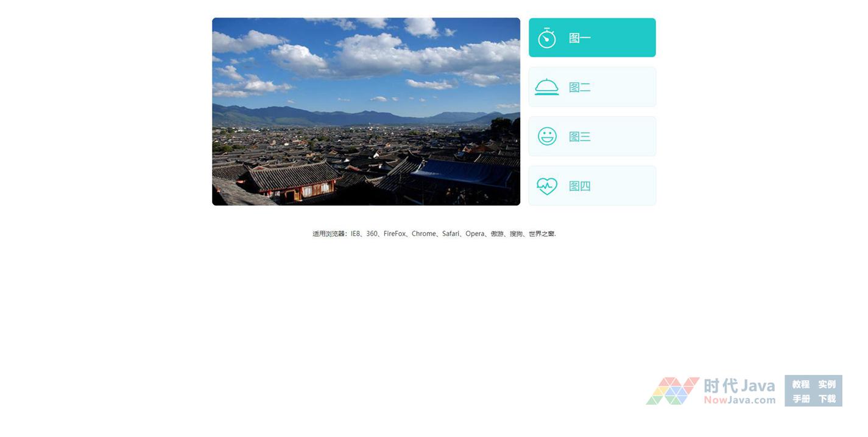The width and height of the screenshot is (868, 437).
Task: Click the word FireFox in browser list
Action: point(395,234)
